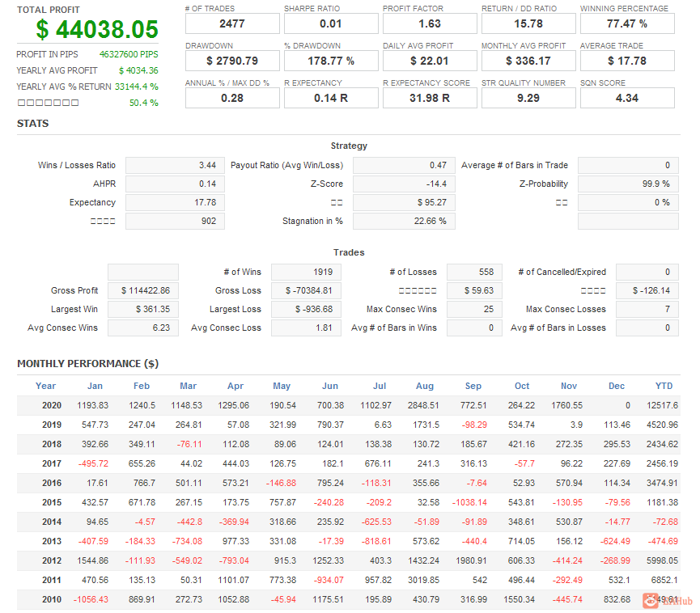Click Monthly Avg Profit value $ 336.17
700x613 pixels.
point(528,61)
